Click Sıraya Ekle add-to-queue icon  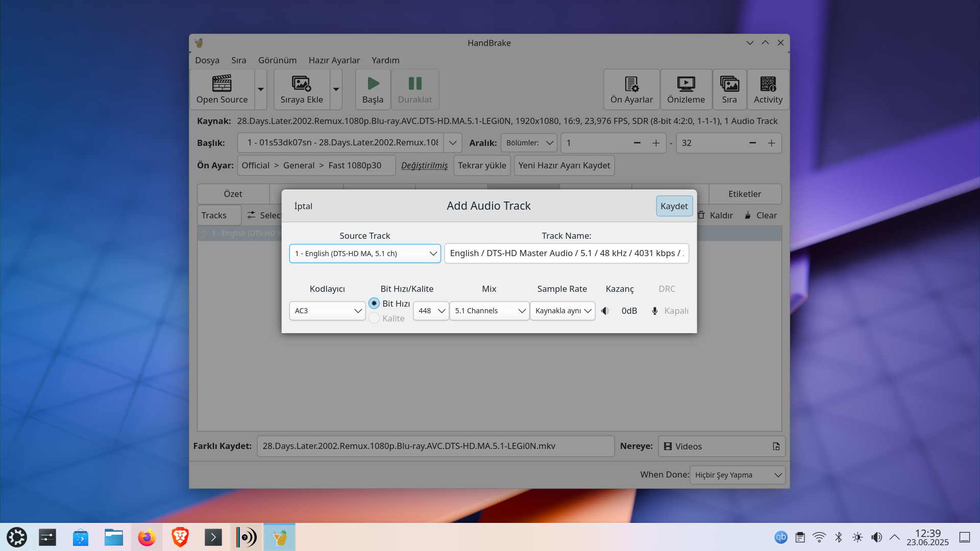[301, 83]
